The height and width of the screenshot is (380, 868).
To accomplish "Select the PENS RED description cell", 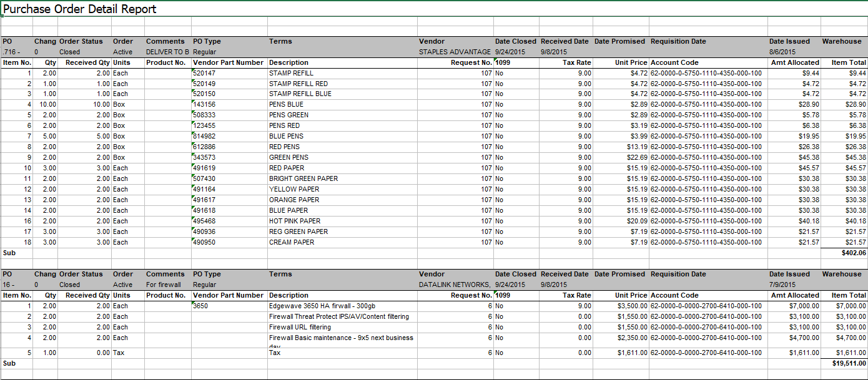I will [343, 126].
